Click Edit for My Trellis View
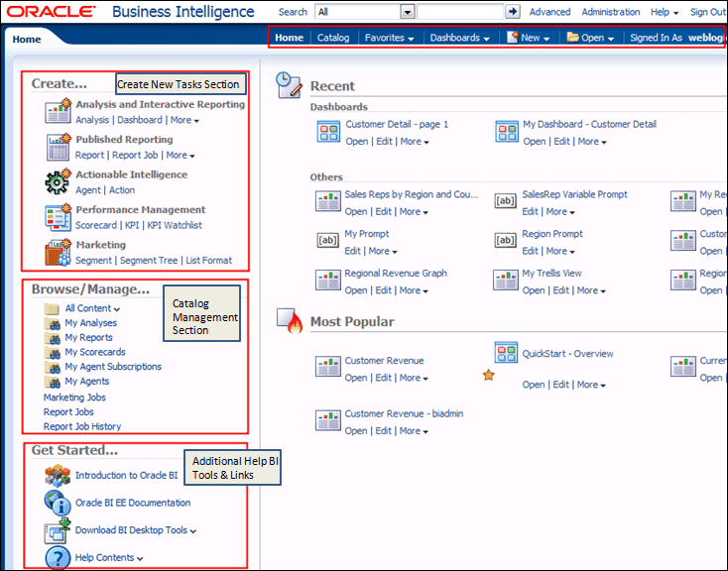The width and height of the screenshot is (728, 571). tap(560, 290)
